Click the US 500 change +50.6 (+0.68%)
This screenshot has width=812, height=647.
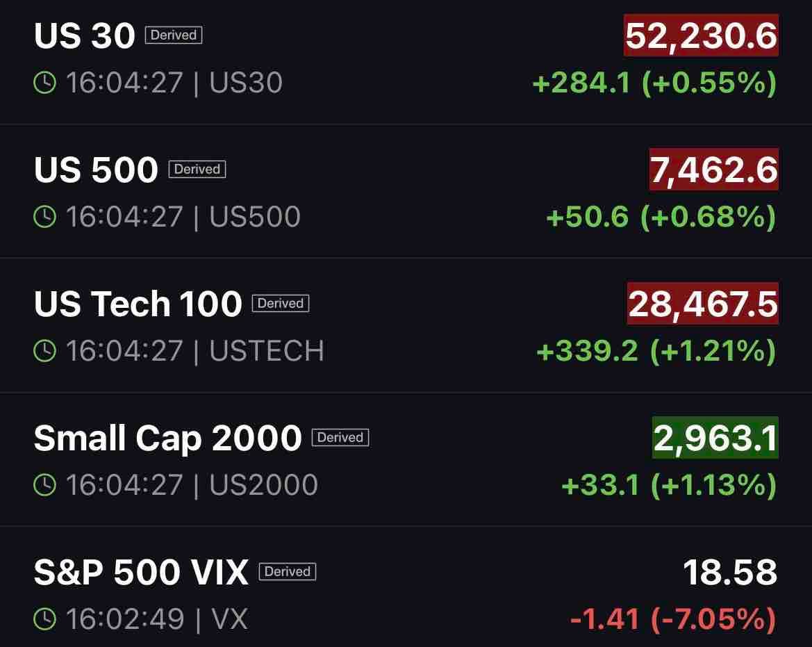pyautogui.click(x=661, y=217)
